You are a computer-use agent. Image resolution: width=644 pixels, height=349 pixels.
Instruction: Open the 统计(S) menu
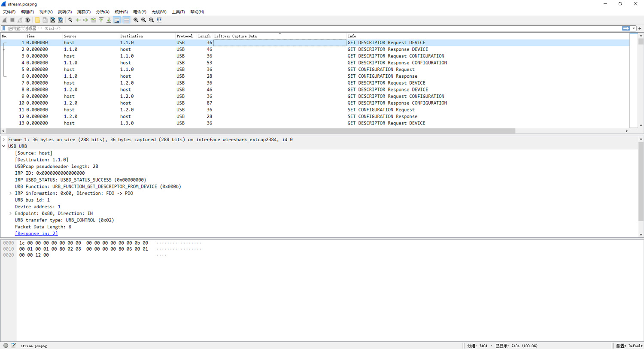click(121, 12)
